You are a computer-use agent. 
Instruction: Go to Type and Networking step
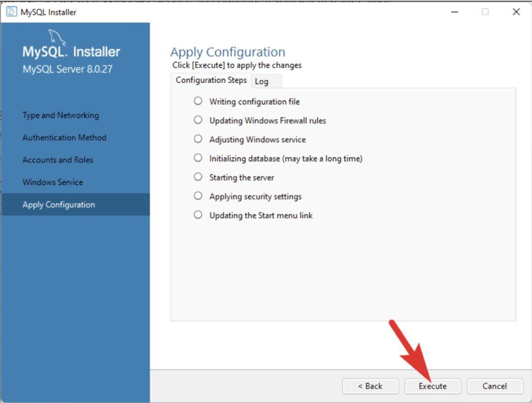61,115
